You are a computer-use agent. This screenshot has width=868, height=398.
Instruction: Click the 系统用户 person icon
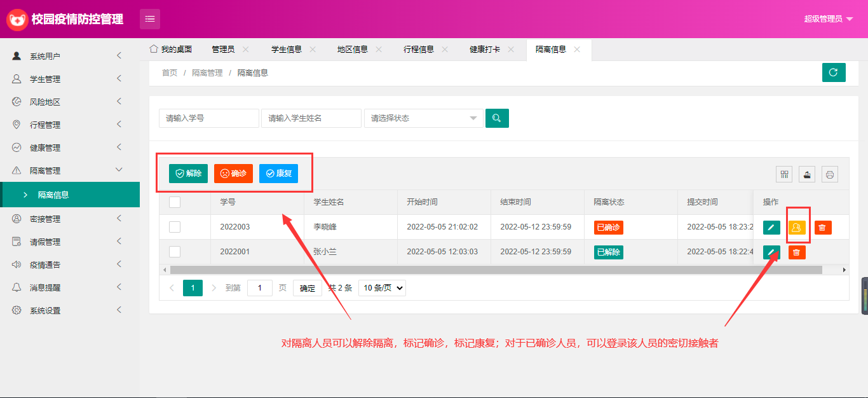(17, 56)
